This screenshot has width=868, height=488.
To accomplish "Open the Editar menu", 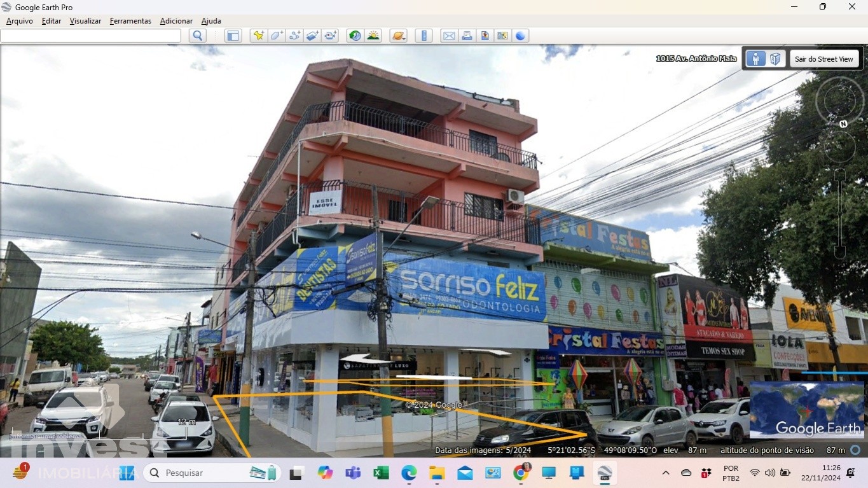I will (x=52, y=21).
